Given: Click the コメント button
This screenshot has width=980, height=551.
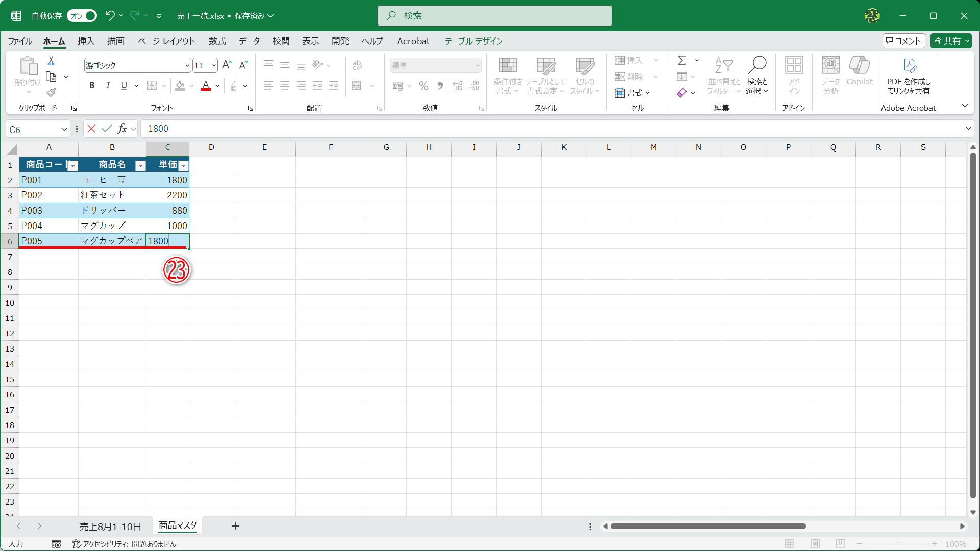Looking at the screenshot, I should (903, 41).
